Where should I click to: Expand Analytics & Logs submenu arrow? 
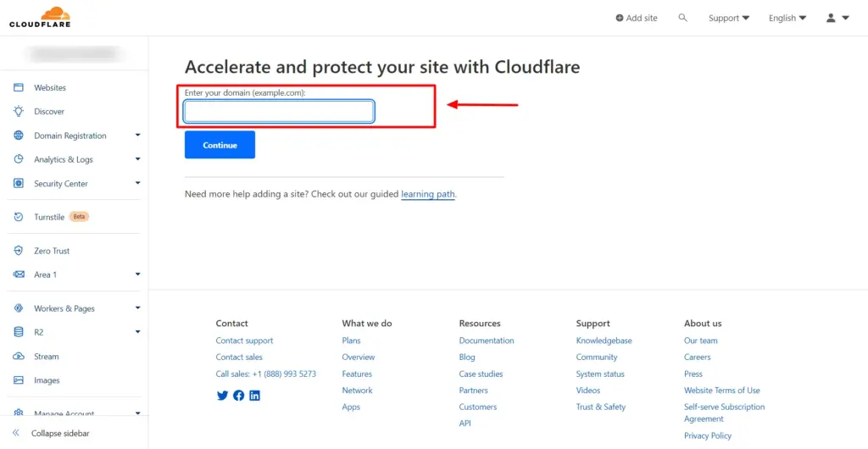click(x=138, y=158)
